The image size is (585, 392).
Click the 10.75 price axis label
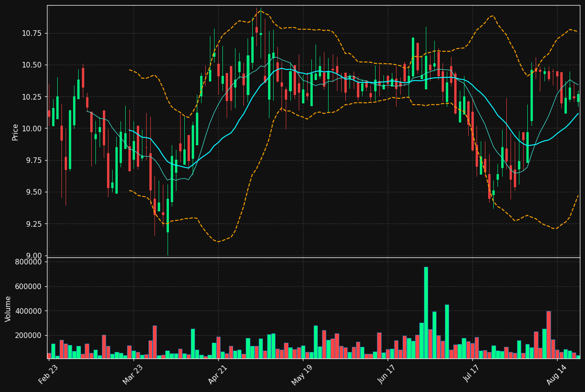[32, 33]
